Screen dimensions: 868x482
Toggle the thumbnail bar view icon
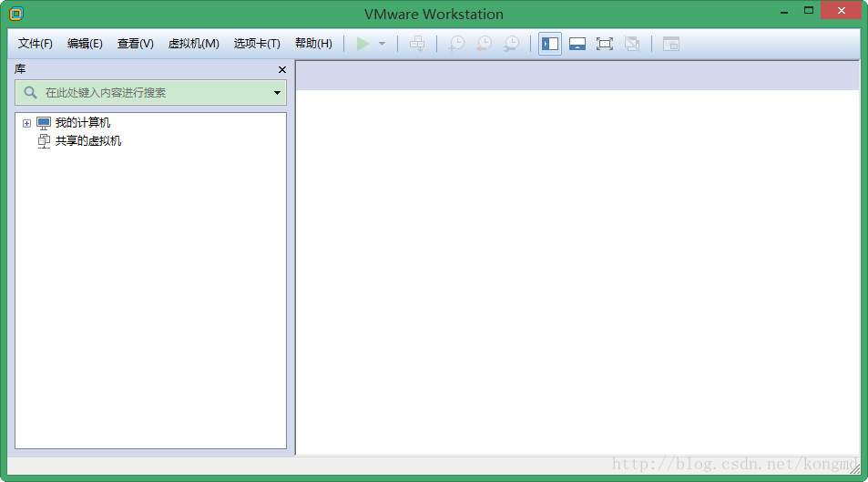click(x=577, y=44)
